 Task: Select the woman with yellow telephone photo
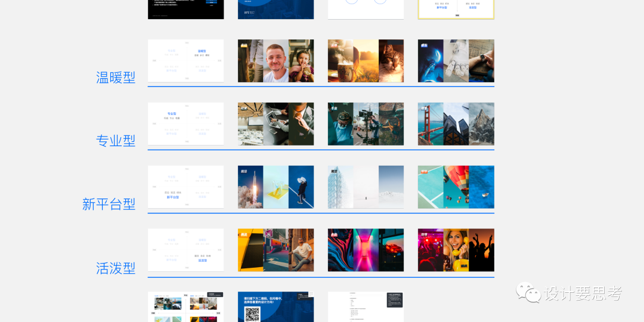(x=456, y=250)
